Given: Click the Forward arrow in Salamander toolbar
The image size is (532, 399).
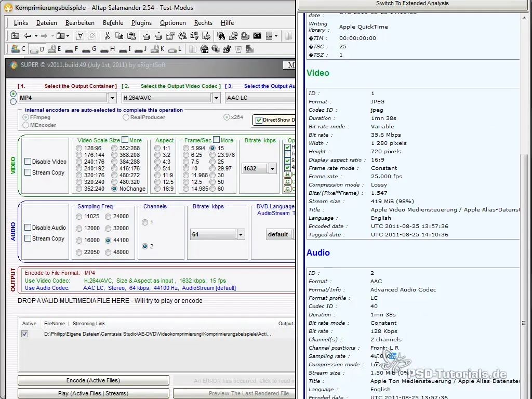Looking at the screenshot, I should click(x=44, y=36).
